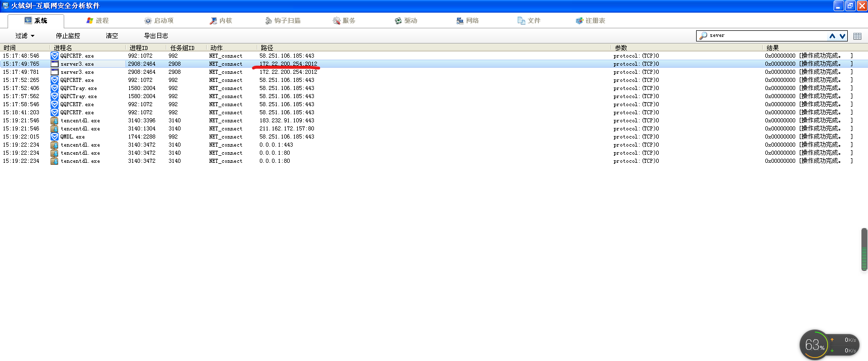Click the 结果 column header
868x361 pixels.
815,48
